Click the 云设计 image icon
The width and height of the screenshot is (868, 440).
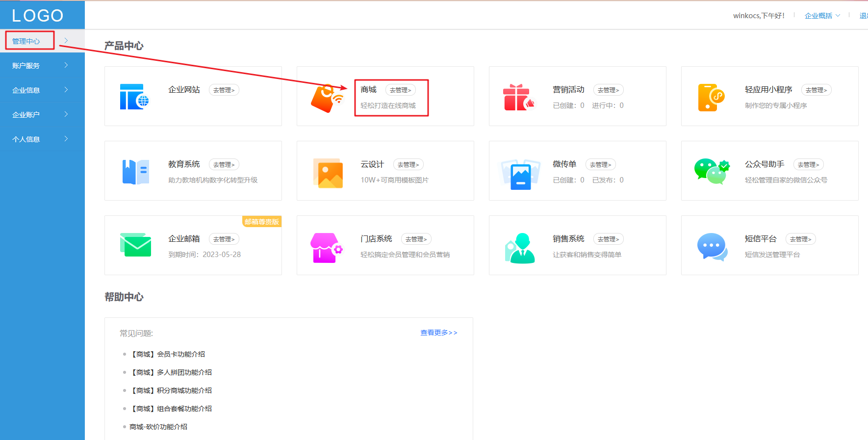(328, 173)
